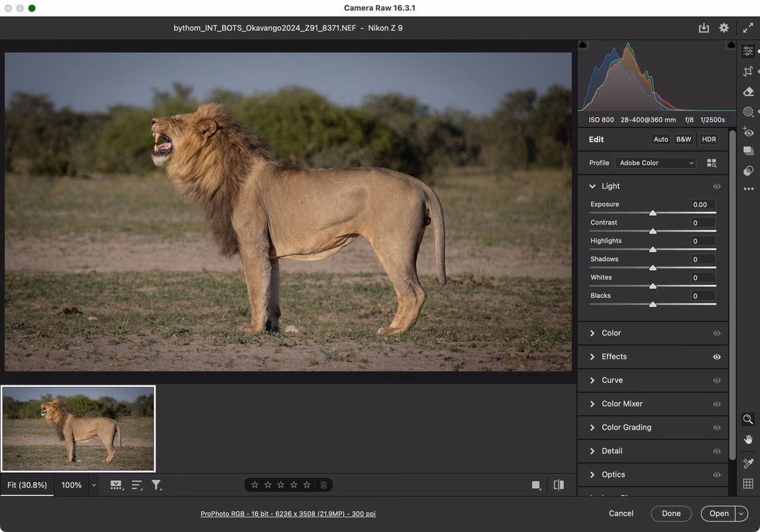Viewport: 760px width, 532px height.
Task: Select the Masking tool
Action: tap(748, 111)
